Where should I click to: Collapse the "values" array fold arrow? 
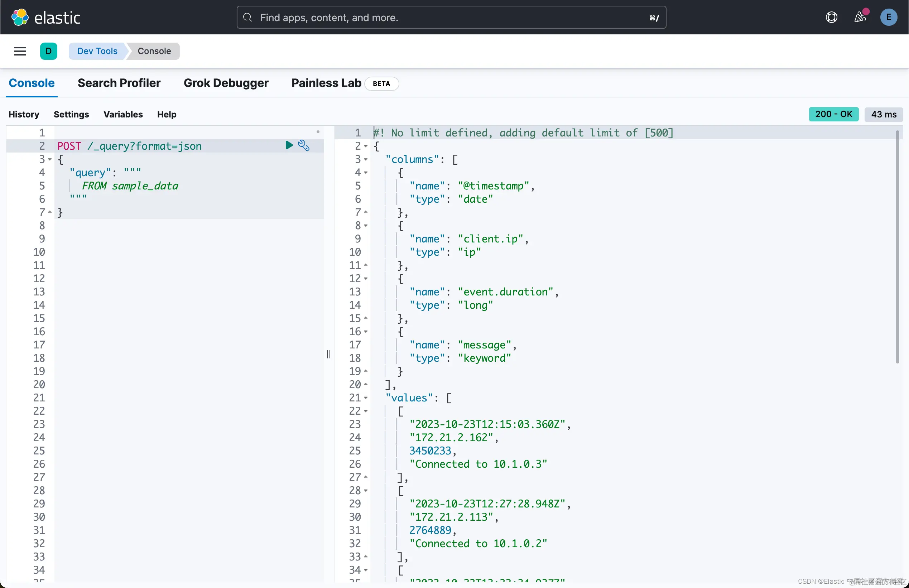[366, 398]
